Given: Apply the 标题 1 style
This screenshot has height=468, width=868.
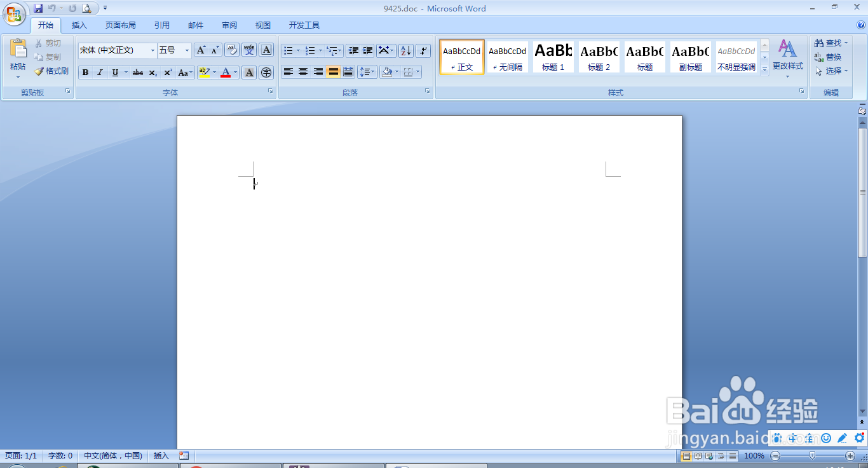Looking at the screenshot, I should pyautogui.click(x=553, y=57).
